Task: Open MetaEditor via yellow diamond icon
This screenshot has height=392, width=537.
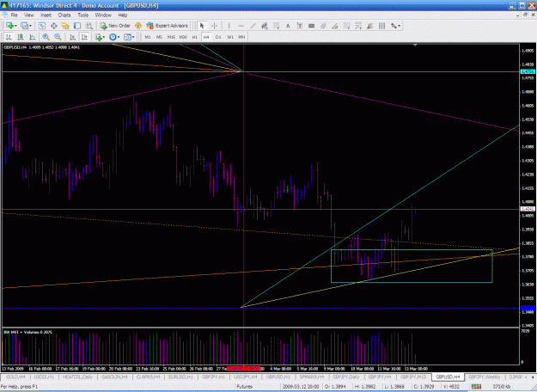Action: [138, 26]
